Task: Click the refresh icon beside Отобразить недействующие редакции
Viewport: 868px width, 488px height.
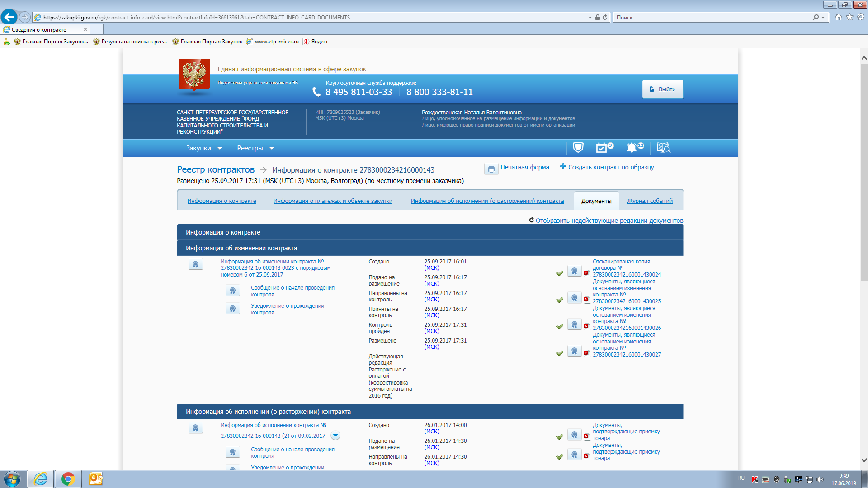Action: [x=532, y=220]
